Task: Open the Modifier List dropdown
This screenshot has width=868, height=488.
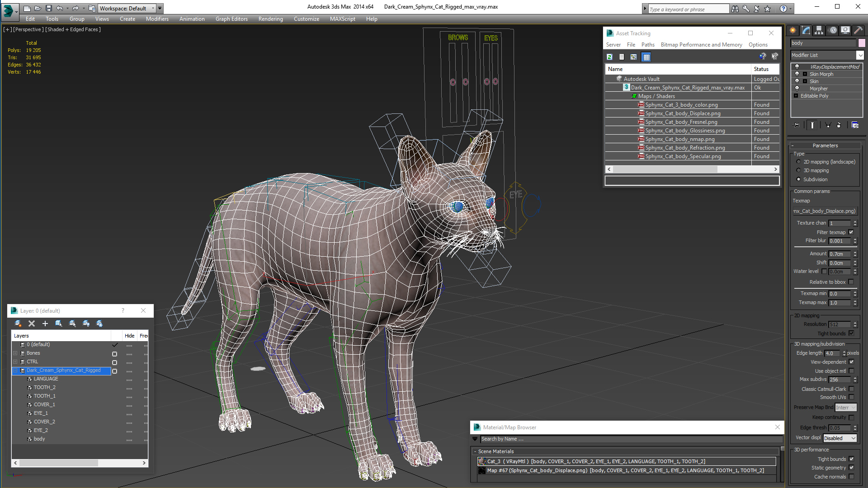Action: tap(859, 55)
